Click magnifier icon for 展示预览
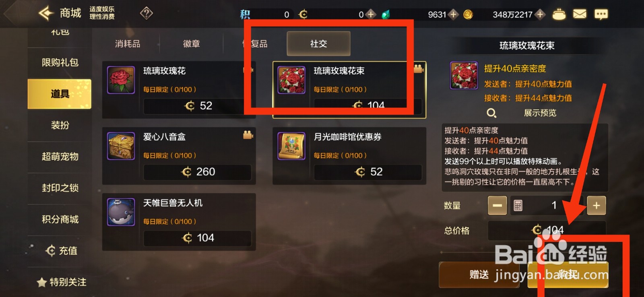644x297 pixels. pos(491,113)
